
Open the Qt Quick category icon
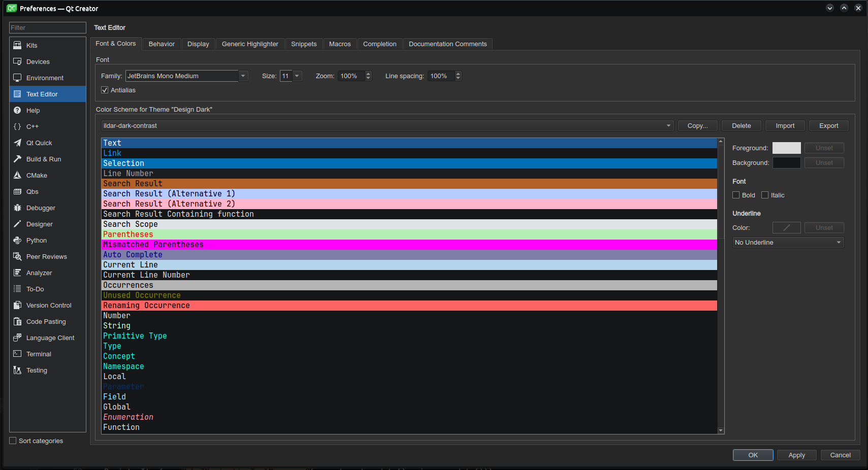17,143
